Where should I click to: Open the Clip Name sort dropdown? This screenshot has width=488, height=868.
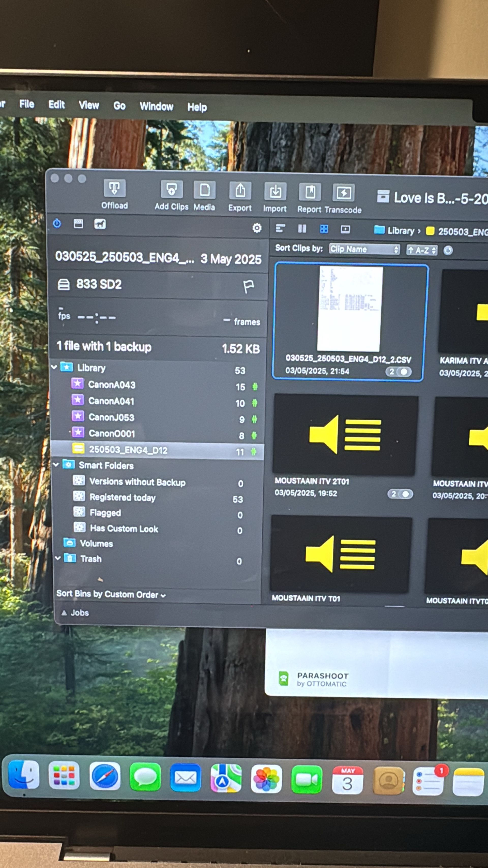[x=364, y=249]
